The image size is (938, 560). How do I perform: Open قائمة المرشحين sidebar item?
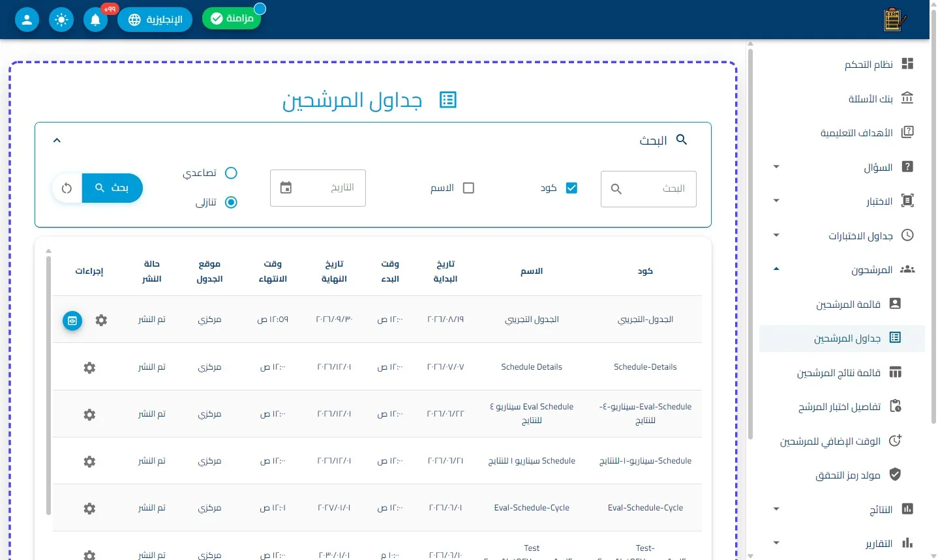click(842, 304)
